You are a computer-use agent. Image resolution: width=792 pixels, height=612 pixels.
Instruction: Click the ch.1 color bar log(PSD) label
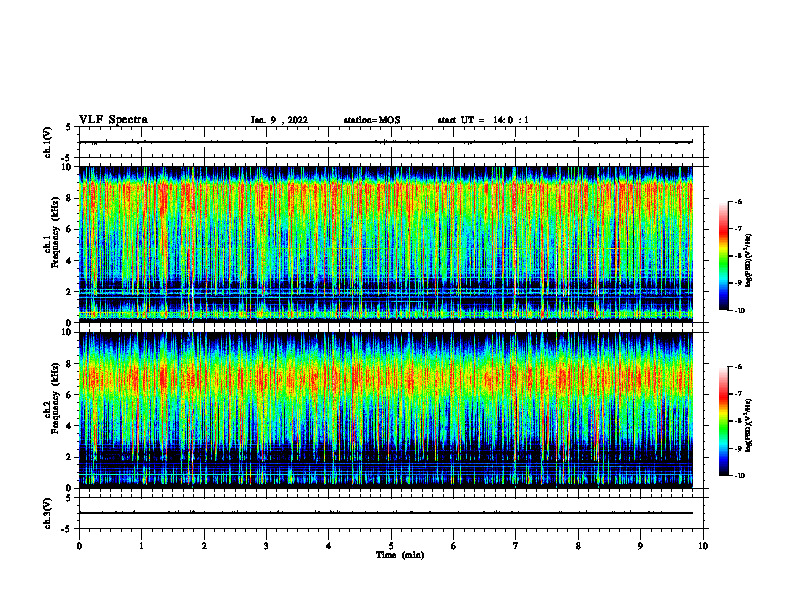(x=748, y=260)
